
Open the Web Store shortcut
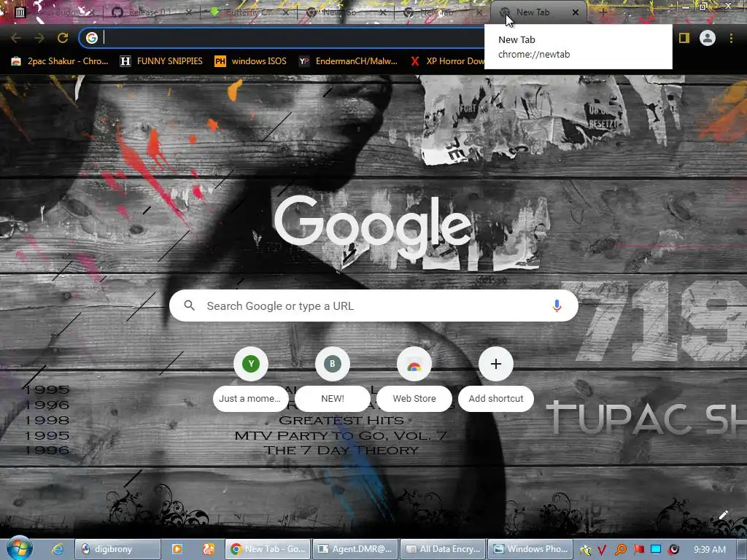[x=414, y=379]
